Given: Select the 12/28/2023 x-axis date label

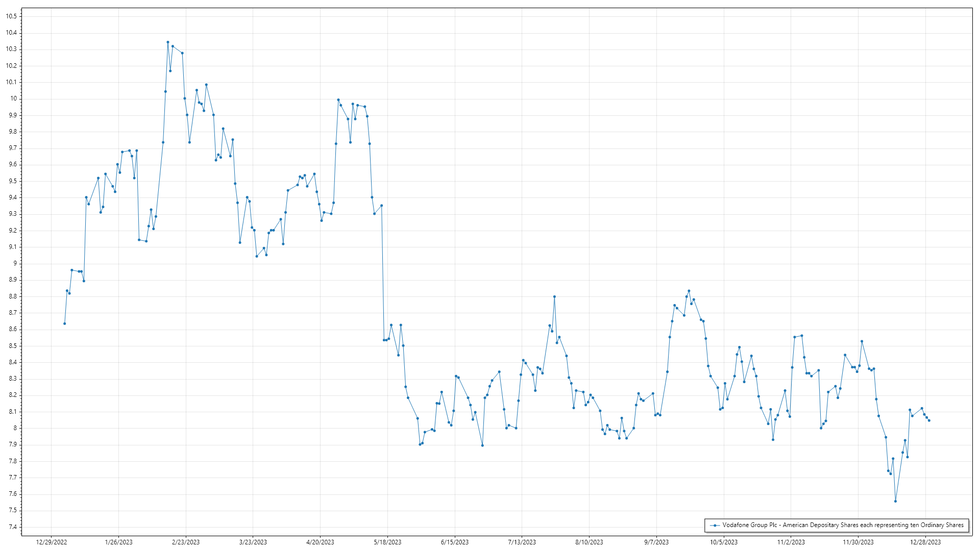Looking at the screenshot, I should 925,542.
